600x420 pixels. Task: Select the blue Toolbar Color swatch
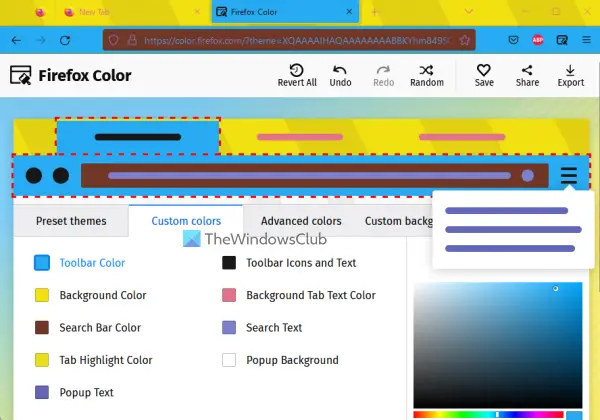point(42,263)
